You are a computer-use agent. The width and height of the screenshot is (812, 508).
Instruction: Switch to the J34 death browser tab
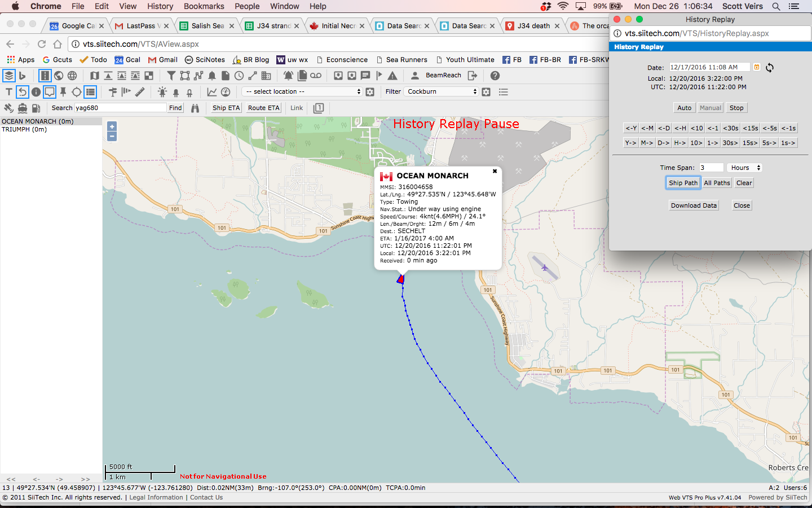point(533,25)
